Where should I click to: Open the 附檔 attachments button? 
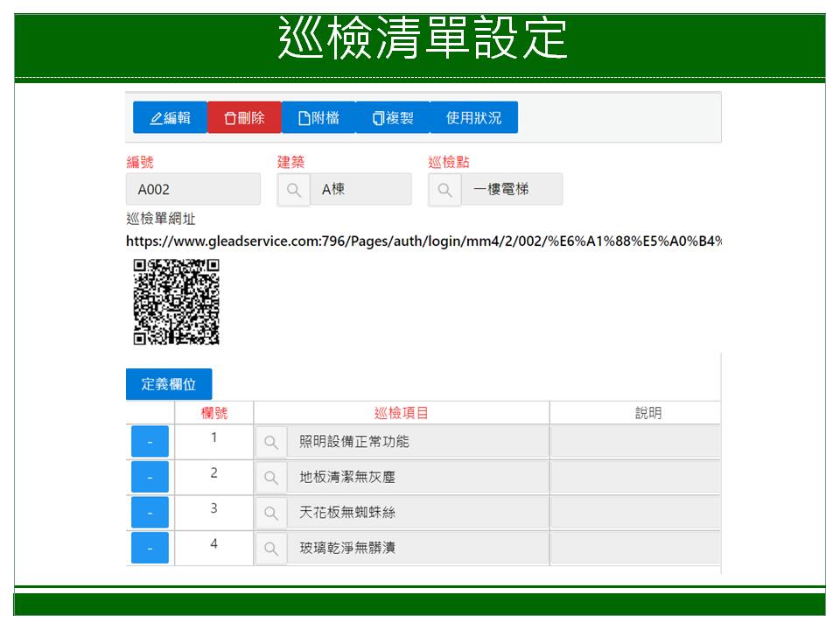pos(318,117)
